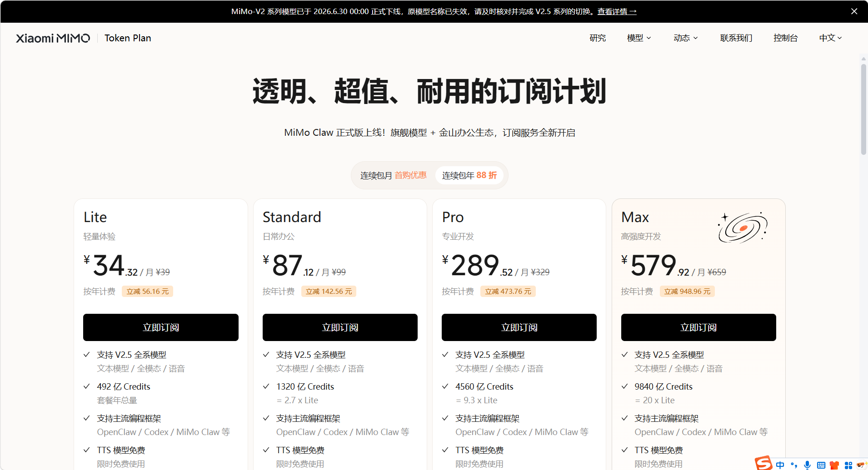This screenshot has width=868, height=470.
Task: Click the Standard plan title
Action: point(292,217)
